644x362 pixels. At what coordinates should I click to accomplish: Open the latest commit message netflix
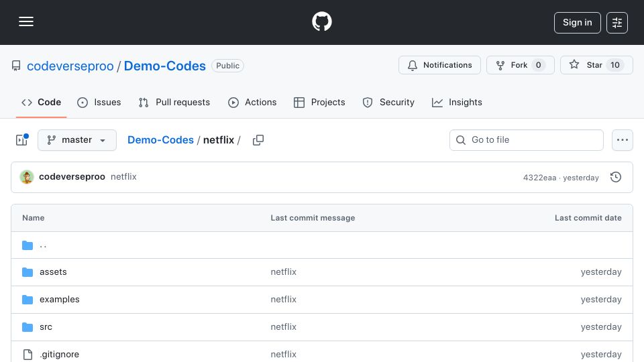point(123,176)
